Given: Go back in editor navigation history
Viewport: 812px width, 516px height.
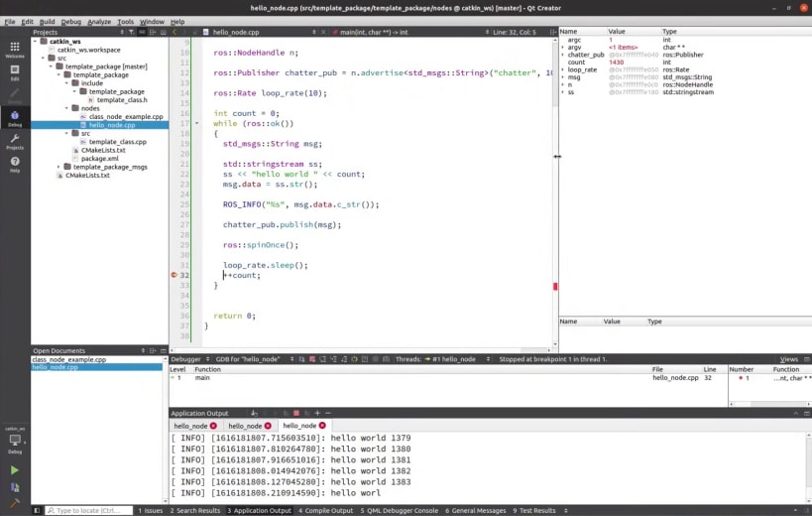Looking at the screenshot, I should [x=174, y=32].
